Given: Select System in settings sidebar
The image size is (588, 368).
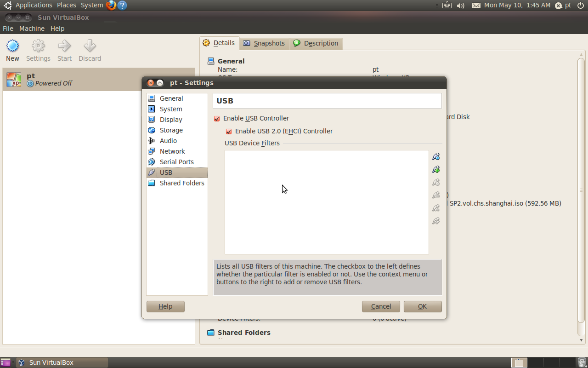Looking at the screenshot, I should [177, 109].
